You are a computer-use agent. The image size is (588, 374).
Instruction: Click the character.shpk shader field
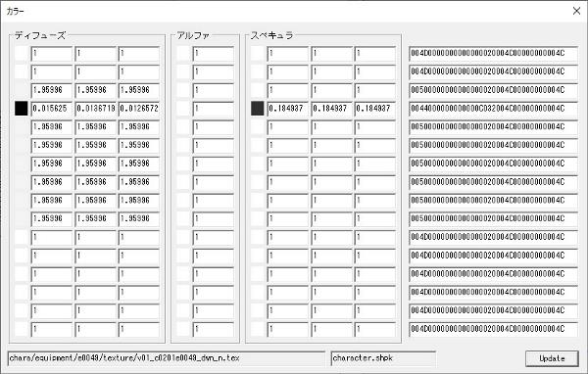(383, 358)
